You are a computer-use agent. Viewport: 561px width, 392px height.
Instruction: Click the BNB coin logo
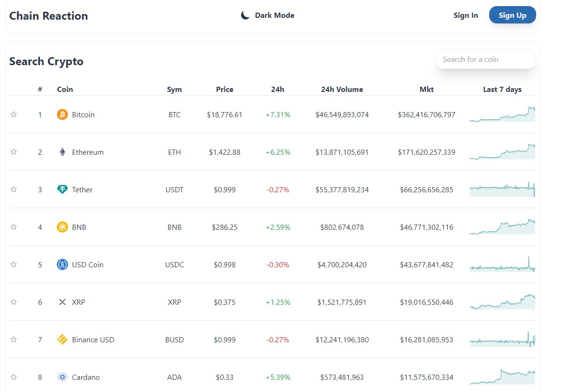pos(61,227)
